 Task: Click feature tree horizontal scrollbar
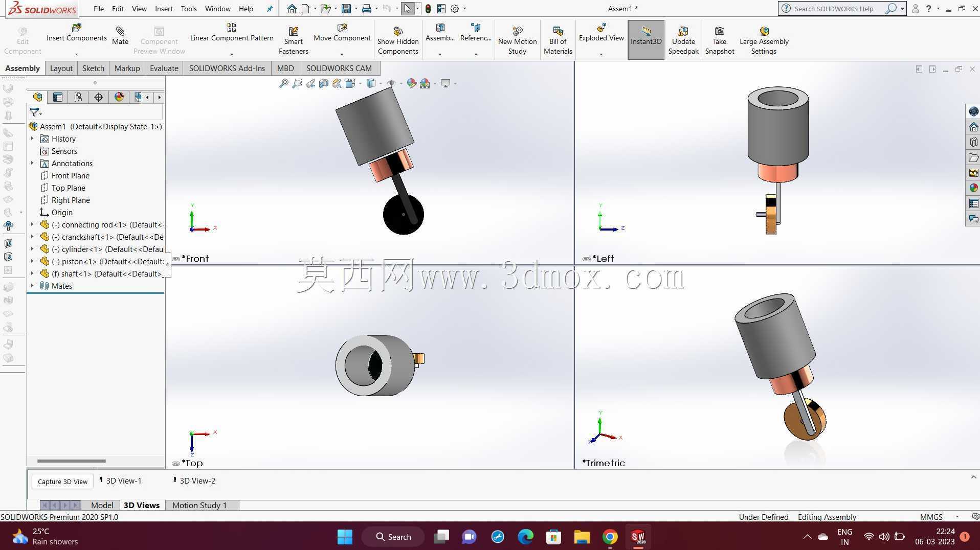[72, 461]
